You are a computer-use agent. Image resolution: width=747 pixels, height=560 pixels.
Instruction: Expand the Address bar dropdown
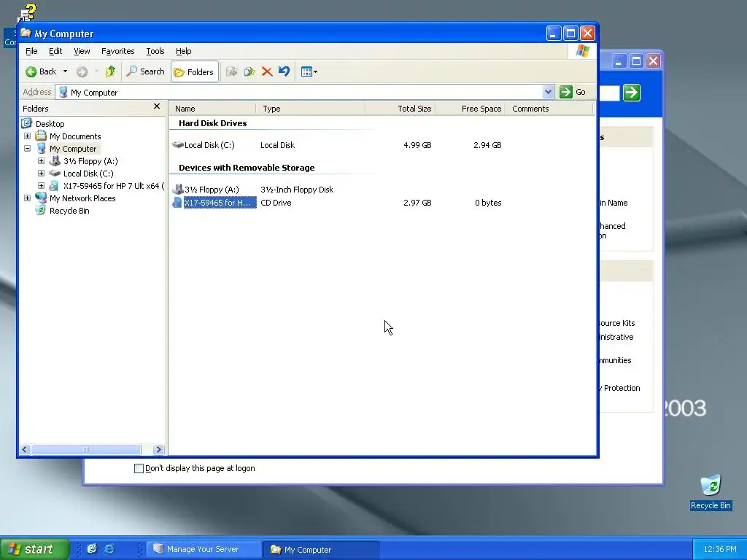(548, 92)
